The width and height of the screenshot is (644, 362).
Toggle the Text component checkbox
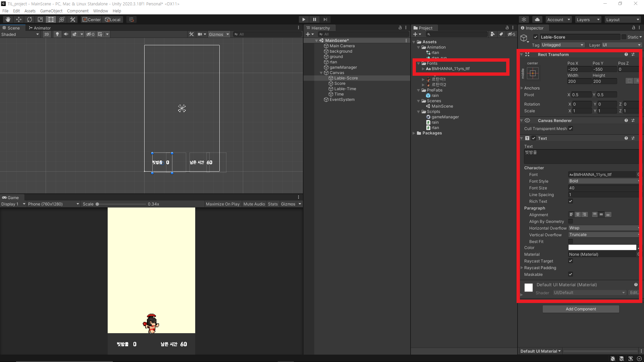pos(534,138)
